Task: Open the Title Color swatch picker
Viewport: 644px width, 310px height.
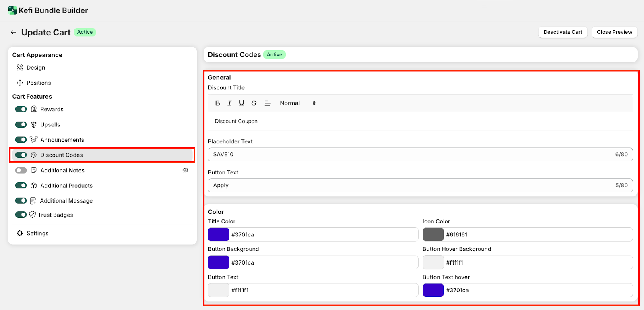Action: (x=219, y=234)
